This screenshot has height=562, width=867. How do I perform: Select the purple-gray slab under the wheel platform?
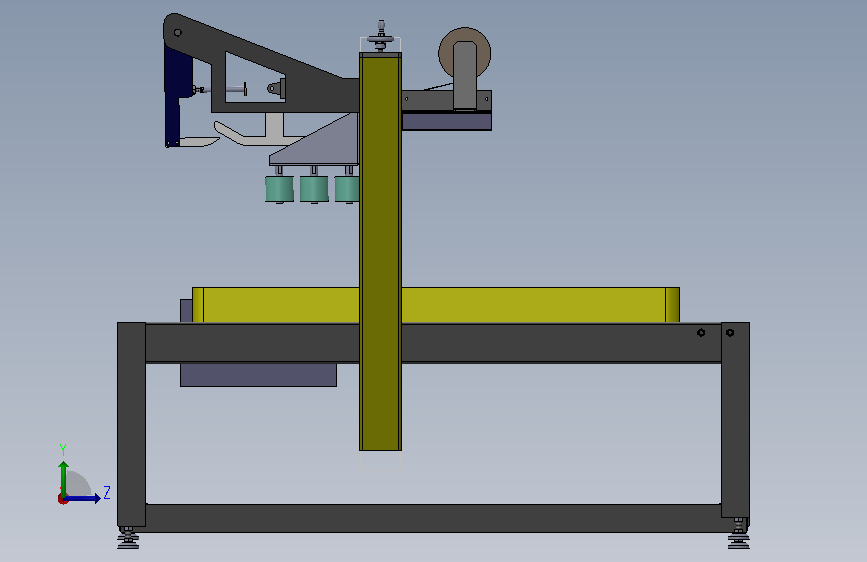pyautogui.click(x=447, y=122)
